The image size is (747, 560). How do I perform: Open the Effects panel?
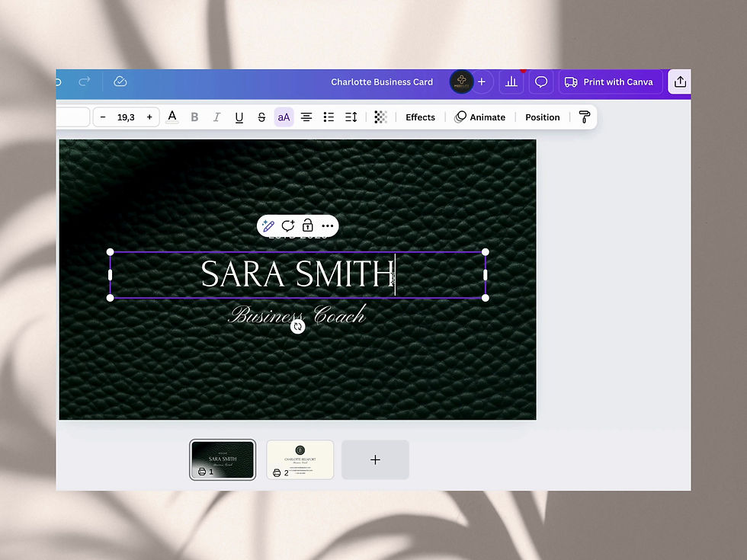tap(420, 117)
